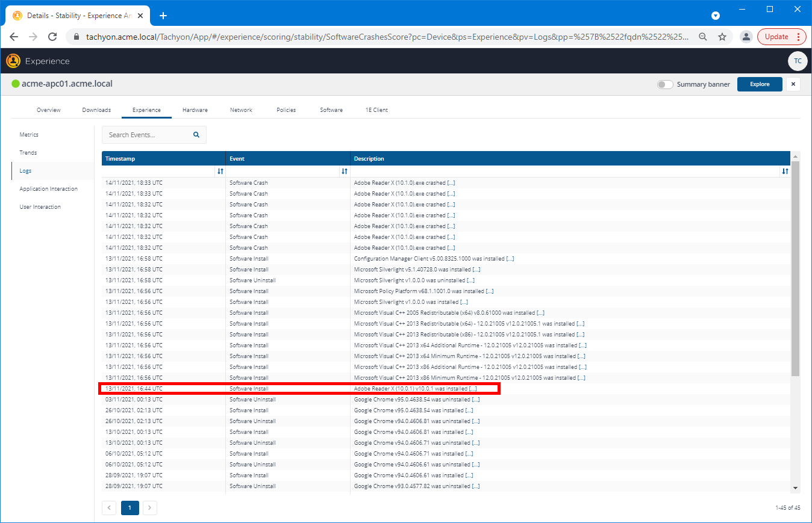Switch to the Overview tab

coord(49,110)
